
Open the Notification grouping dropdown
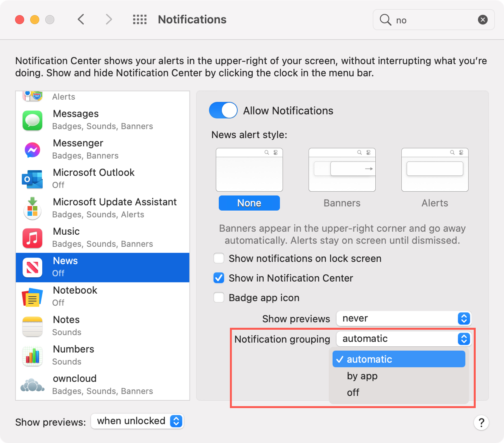pyautogui.click(x=404, y=339)
